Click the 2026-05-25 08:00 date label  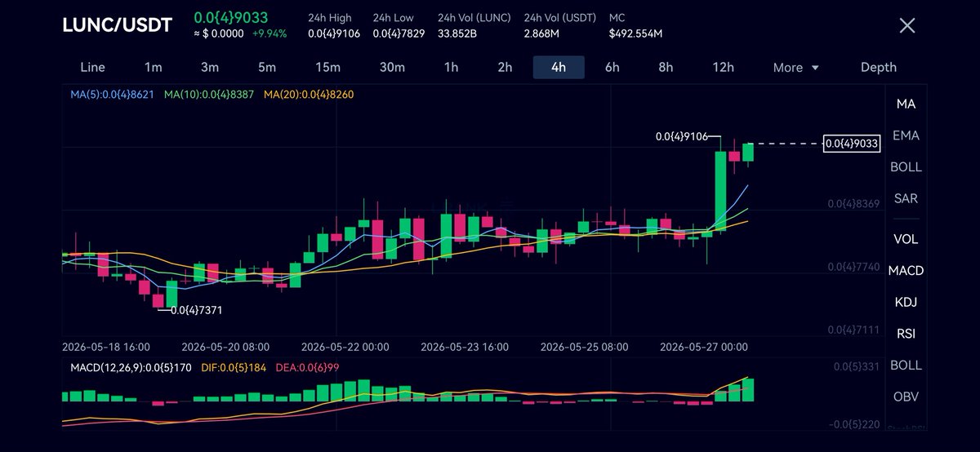pos(585,347)
